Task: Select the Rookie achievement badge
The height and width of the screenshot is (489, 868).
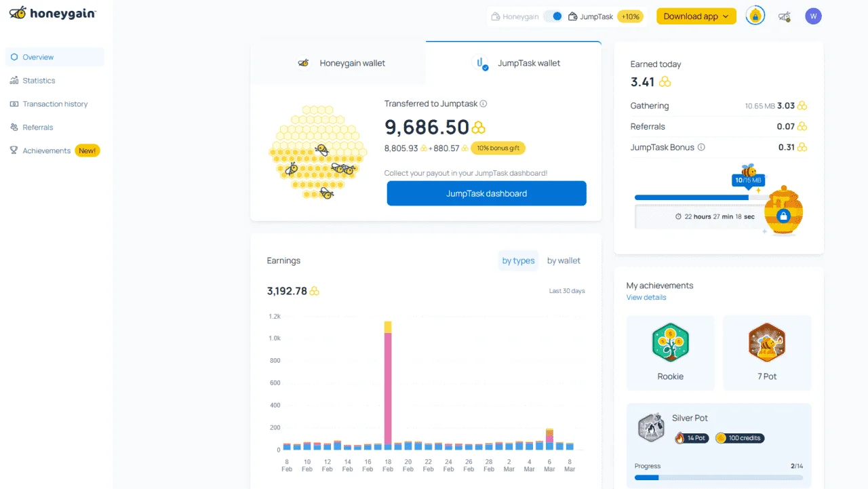Action: 671,353
